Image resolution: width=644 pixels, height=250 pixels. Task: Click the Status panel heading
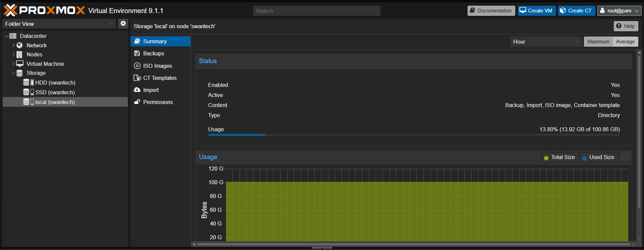point(208,61)
